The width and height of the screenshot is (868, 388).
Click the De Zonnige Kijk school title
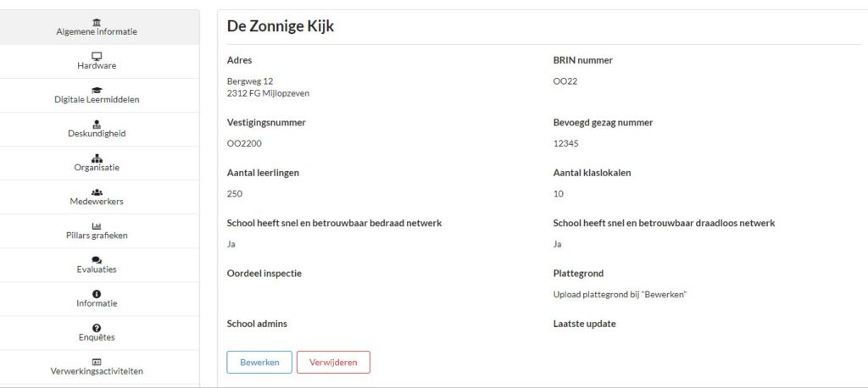281,26
